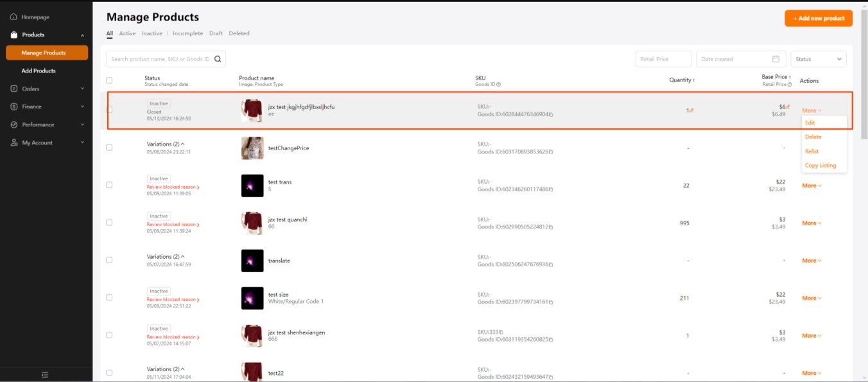Switch to the Inactive tab
This screenshot has width=868, height=382.
(152, 33)
